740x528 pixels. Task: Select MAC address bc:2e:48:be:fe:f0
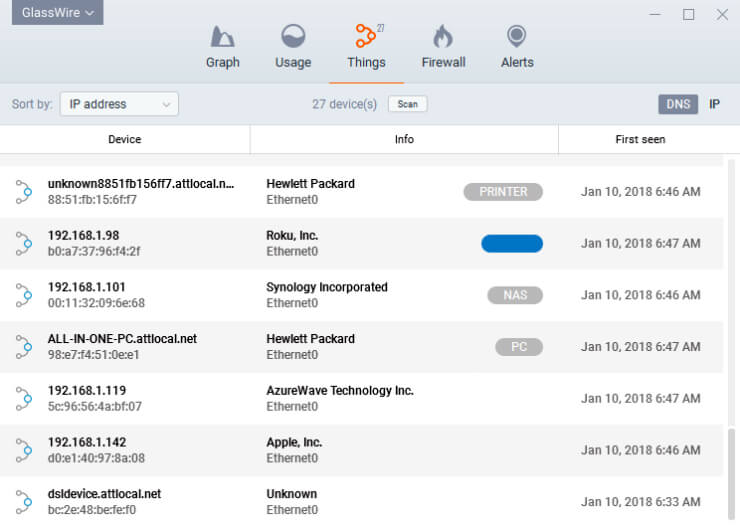(92, 510)
